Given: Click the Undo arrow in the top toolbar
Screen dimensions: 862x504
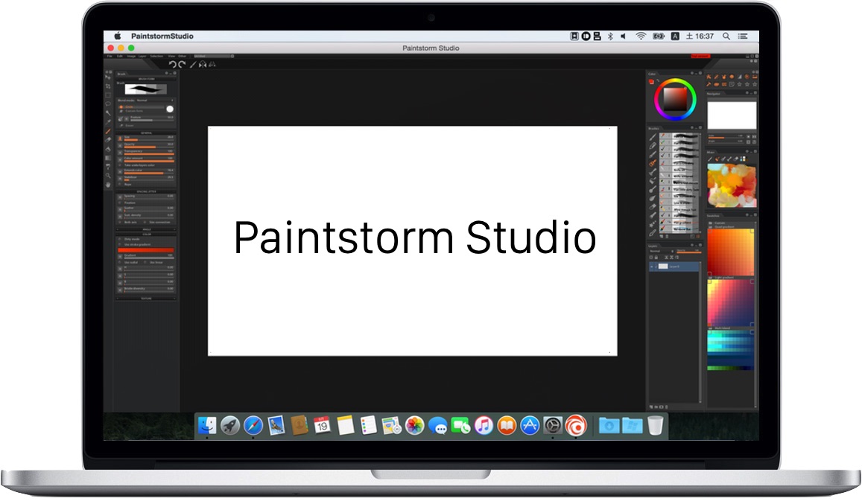Looking at the screenshot, I should coord(172,64).
